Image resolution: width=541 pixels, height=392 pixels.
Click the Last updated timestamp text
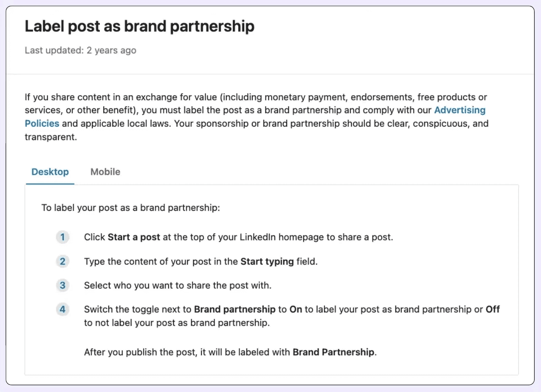point(80,50)
